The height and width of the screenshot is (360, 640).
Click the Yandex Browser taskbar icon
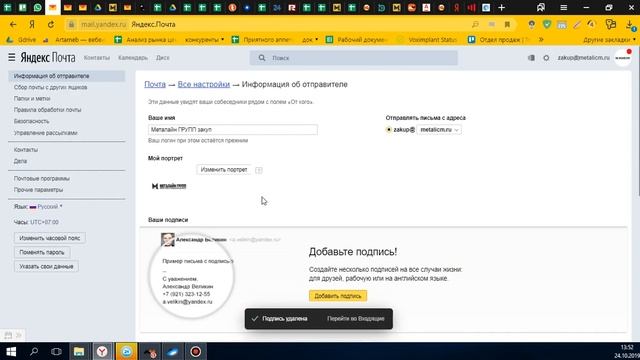click(x=102, y=351)
